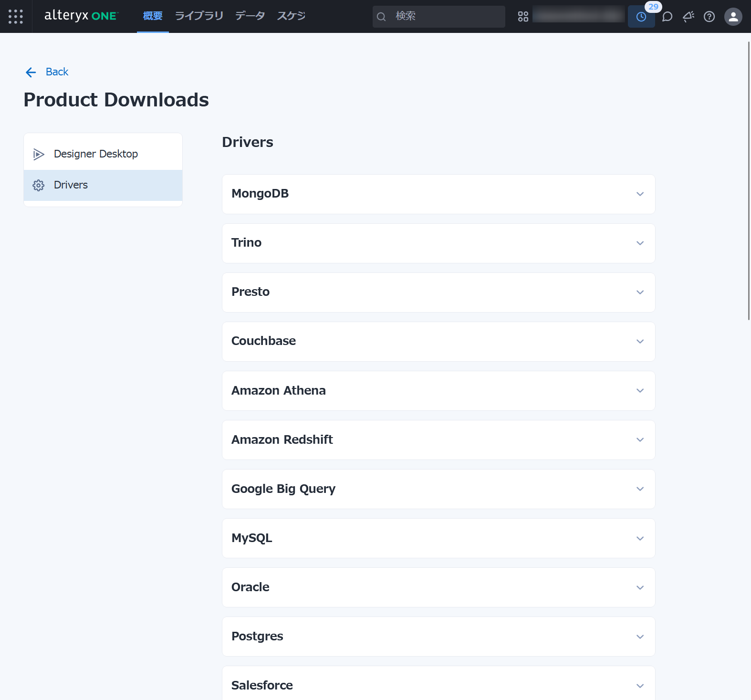This screenshot has height=700, width=751.
Task: Open the app launcher grid icon
Action: [x=16, y=16]
